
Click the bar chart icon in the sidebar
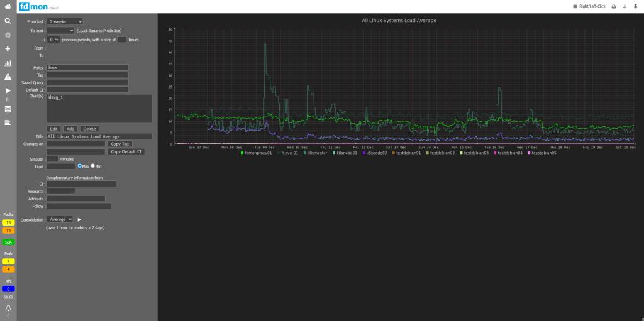coord(8,63)
